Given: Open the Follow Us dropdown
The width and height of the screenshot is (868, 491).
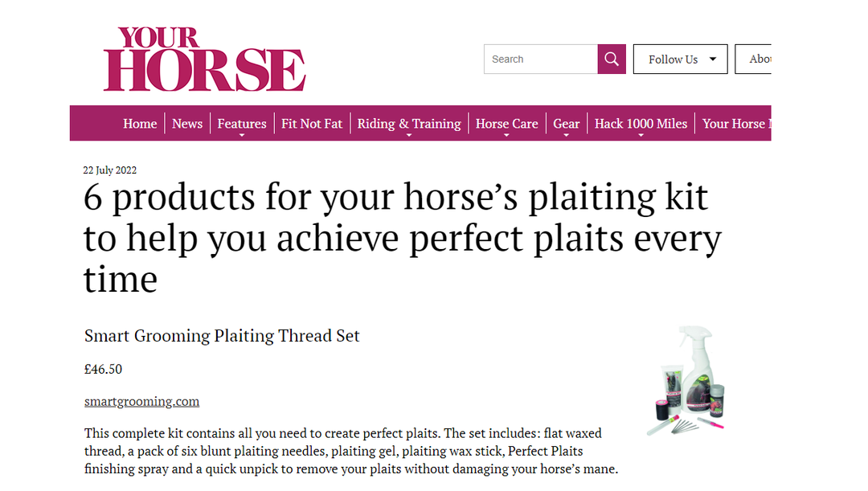Looking at the screenshot, I should [x=680, y=59].
